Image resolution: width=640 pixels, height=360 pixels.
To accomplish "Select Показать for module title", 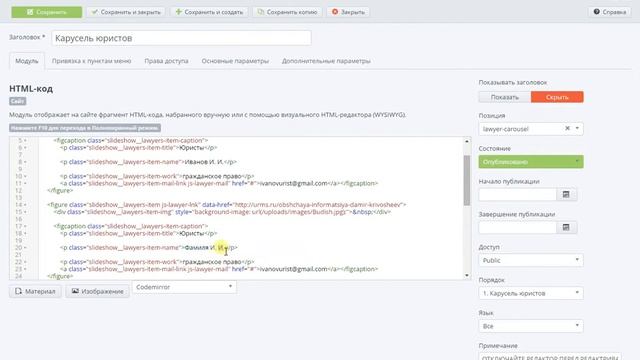I will click(504, 97).
